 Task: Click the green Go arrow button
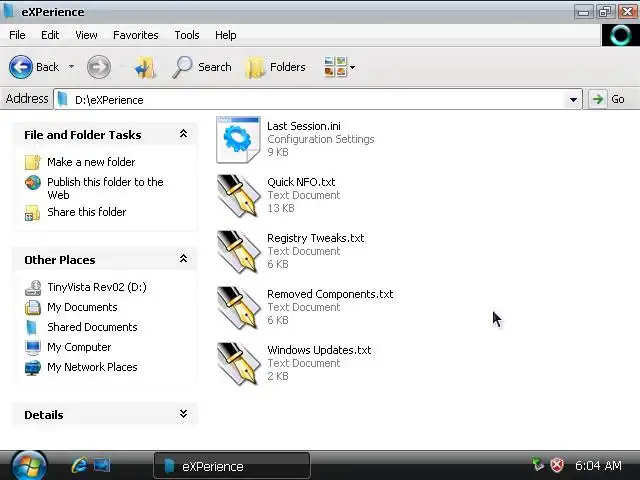pyautogui.click(x=598, y=99)
